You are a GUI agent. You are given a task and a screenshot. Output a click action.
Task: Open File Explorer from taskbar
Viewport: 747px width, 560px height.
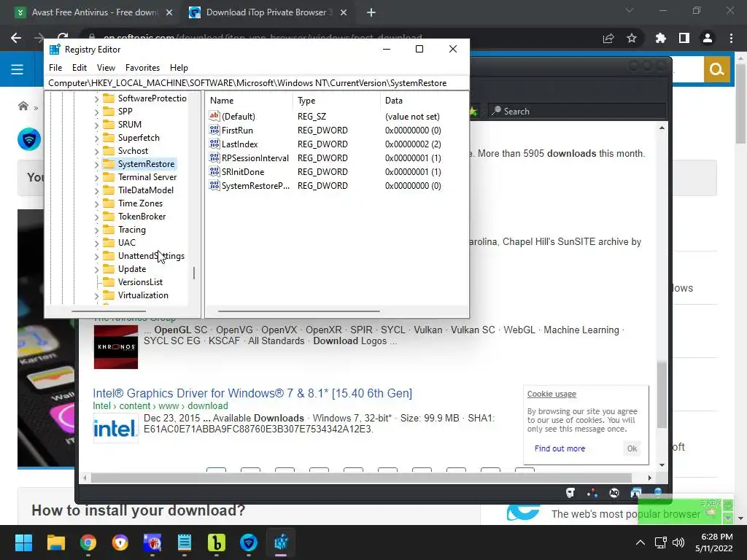click(55, 542)
